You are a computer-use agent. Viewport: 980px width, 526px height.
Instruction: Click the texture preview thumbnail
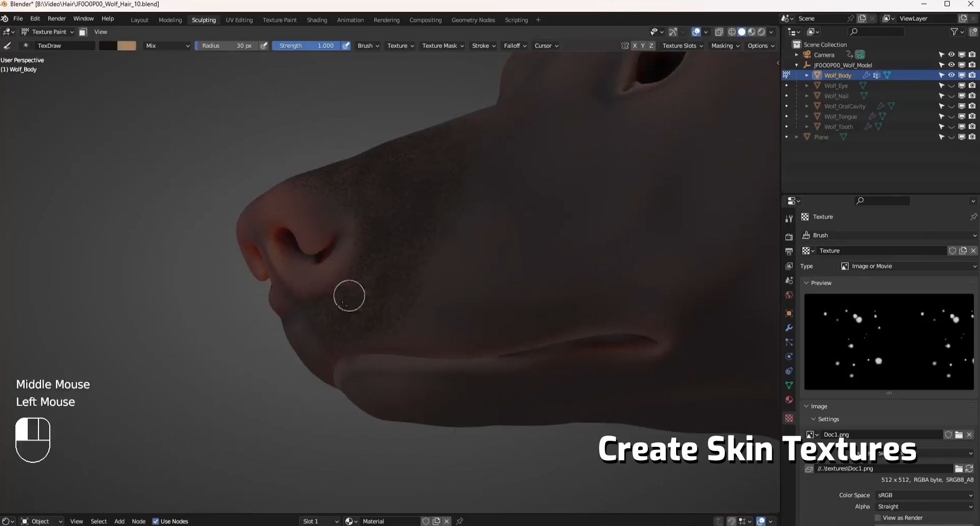point(889,342)
